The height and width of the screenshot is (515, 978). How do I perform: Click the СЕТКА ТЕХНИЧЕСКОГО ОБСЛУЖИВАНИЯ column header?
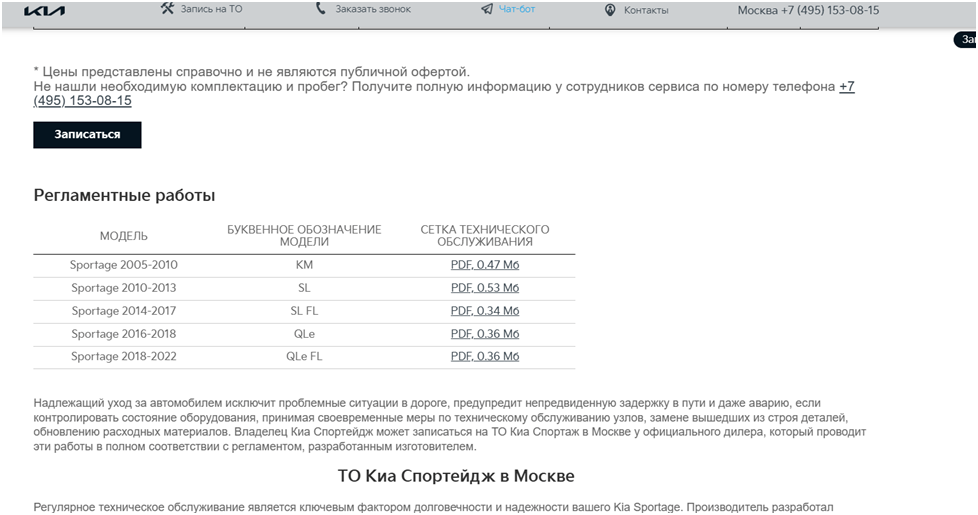pyautogui.click(x=485, y=236)
